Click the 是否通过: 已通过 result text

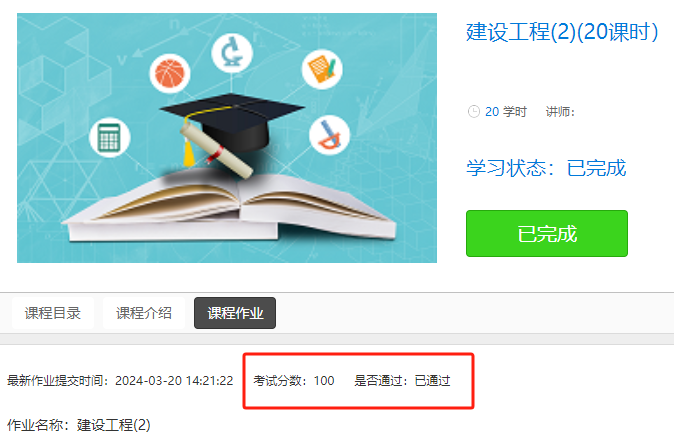402,381
